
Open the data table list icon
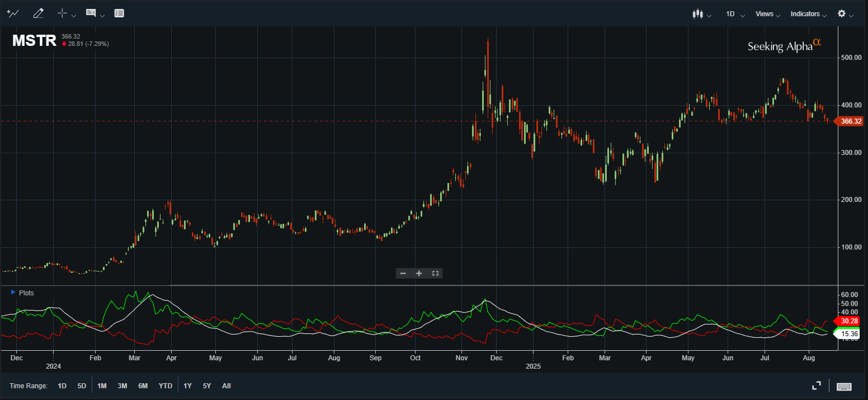point(119,13)
